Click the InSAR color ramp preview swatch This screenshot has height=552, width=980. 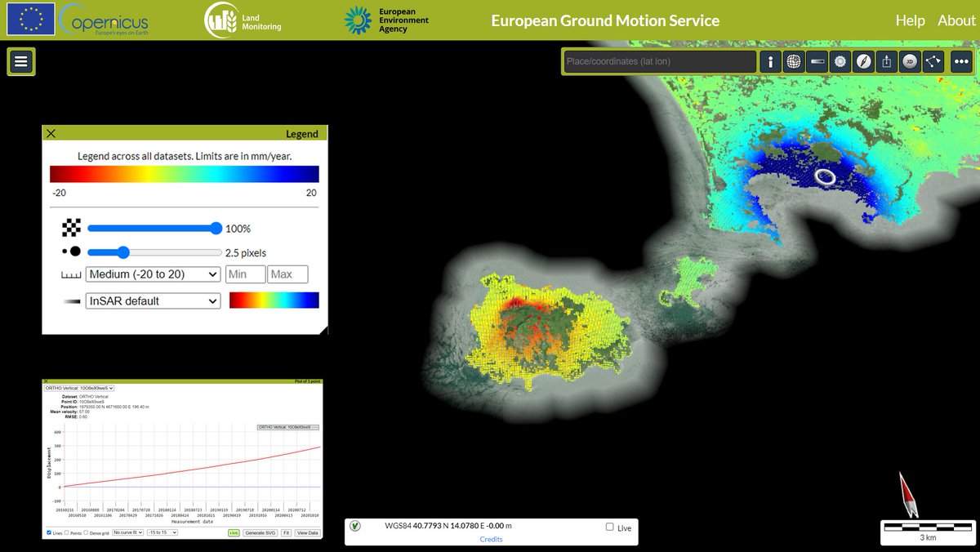274,300
